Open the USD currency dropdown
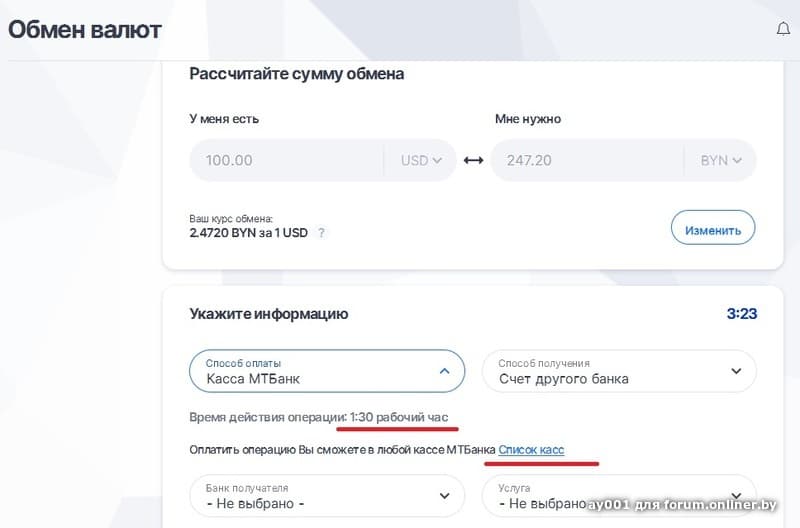Image resolution: width=800 pixels, height=528 pixels. tap(421, 160)
